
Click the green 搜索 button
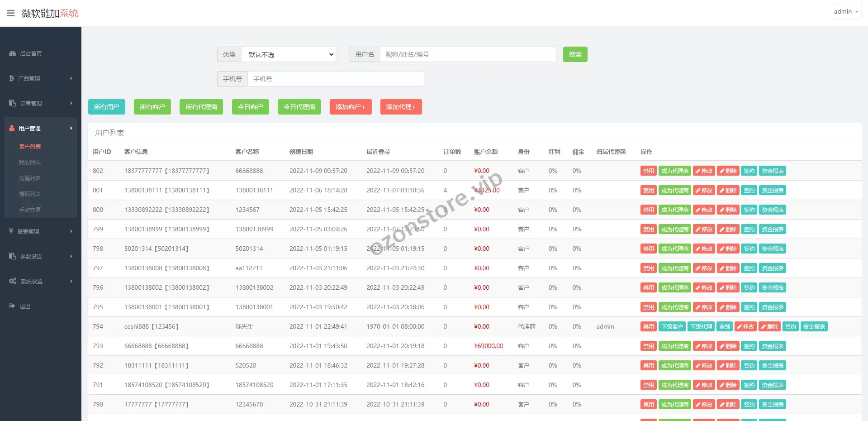click(575, 54)
